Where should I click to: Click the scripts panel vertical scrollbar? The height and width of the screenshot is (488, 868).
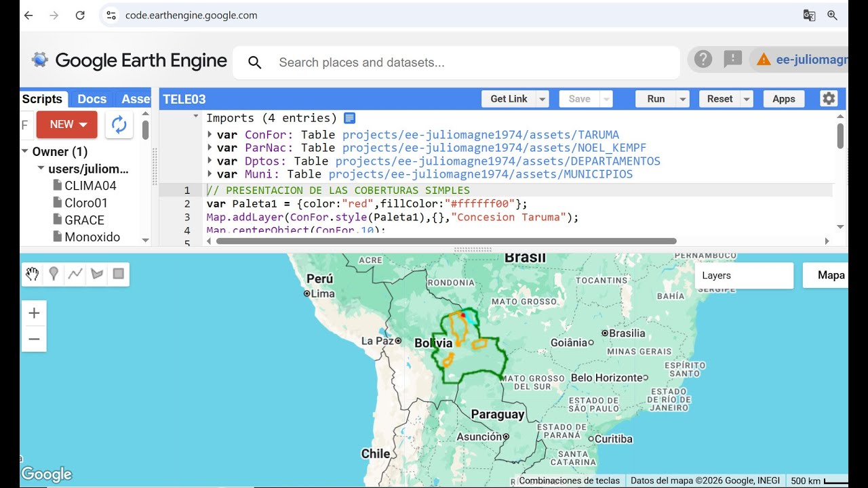pyautogui.click(x=145, y=129)
